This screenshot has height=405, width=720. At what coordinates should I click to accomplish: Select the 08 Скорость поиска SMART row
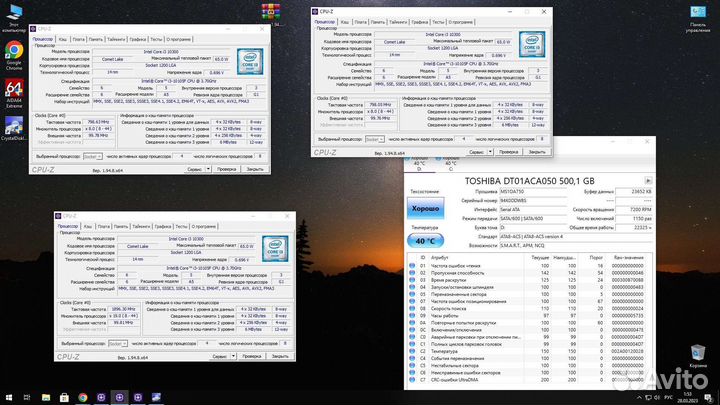coord(528,309)
